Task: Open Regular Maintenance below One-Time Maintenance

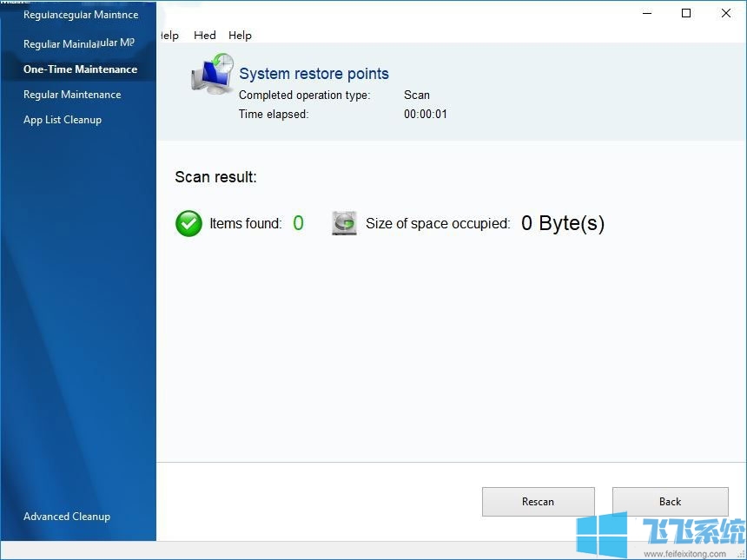Action: (72, 95)
